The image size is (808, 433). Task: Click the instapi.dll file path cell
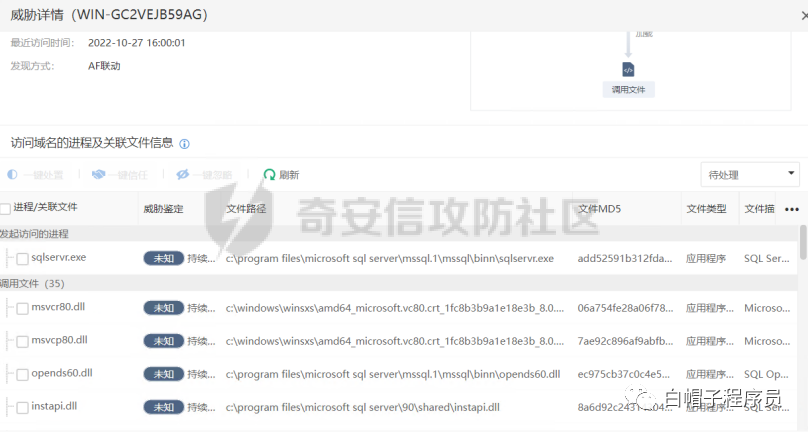(x=363, y=407)
